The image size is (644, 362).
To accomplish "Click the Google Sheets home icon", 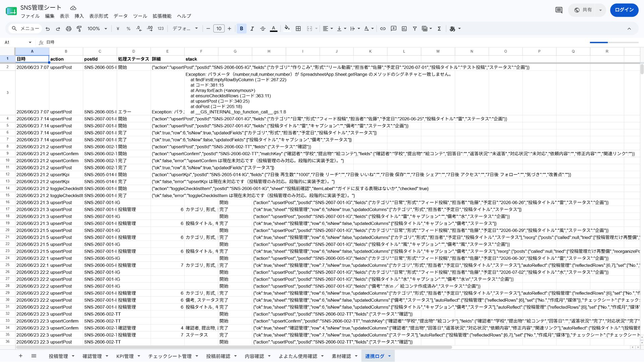I will pyautogui.click(x=11, y=11).
